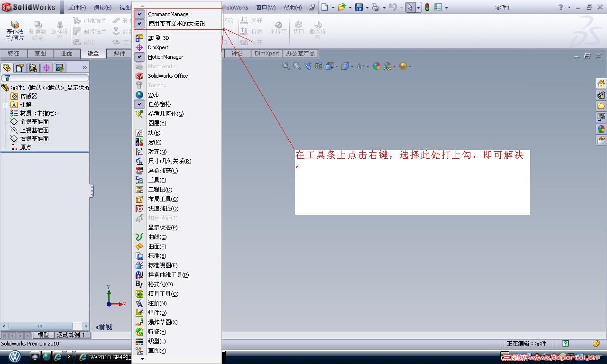Click the status bar help question icon
Viewport: 607px width, 364px height.
(x=565, y=344)
